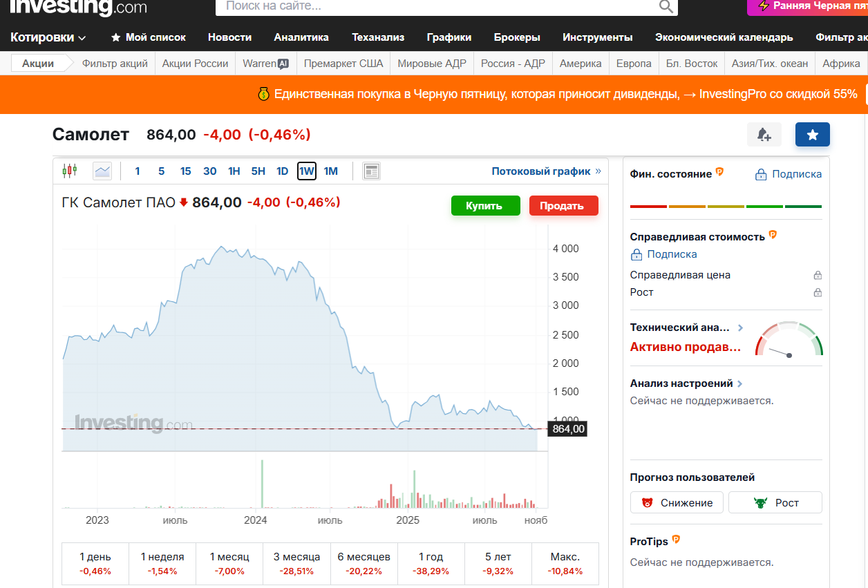The width and height of the screenshot is (868, 588).
Task: Select the Макс. performance period
Action: pyautogui.click(x=565, y=564)
